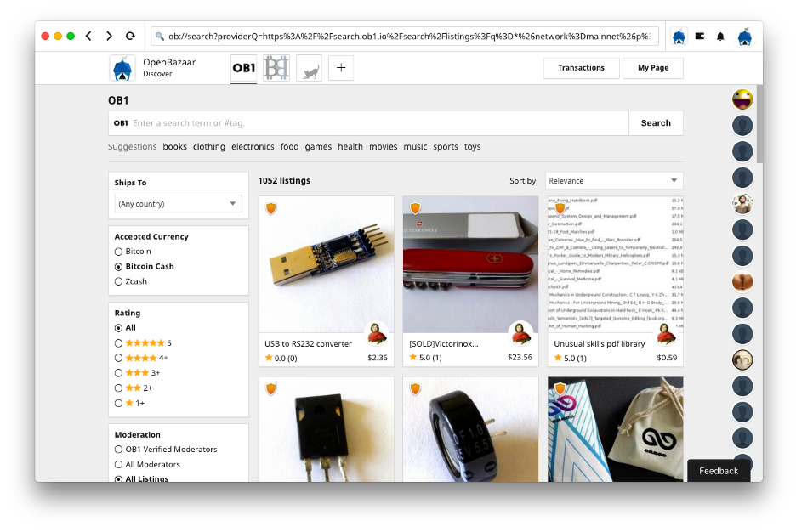Viewport: 796px width, 532px height.
Task: Filter by 2+ star rating
Action: click(x=119, y=388)
